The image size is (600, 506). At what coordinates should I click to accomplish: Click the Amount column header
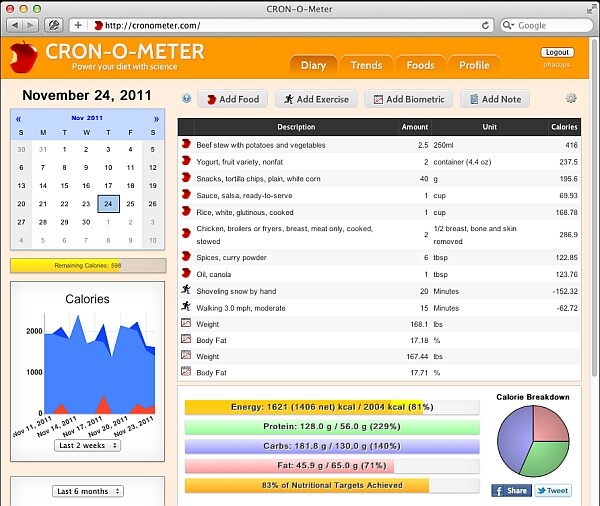click(x=415, y=127)
